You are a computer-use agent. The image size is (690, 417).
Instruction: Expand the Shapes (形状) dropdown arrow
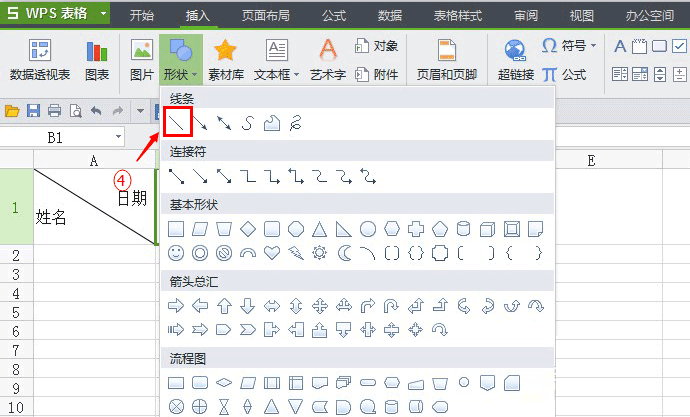coord(194,74)
